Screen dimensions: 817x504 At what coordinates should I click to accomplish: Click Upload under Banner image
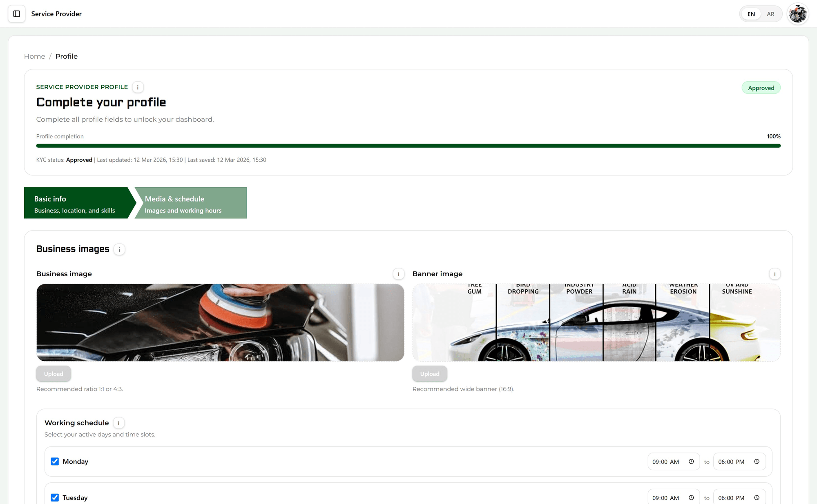click(430, 374)
